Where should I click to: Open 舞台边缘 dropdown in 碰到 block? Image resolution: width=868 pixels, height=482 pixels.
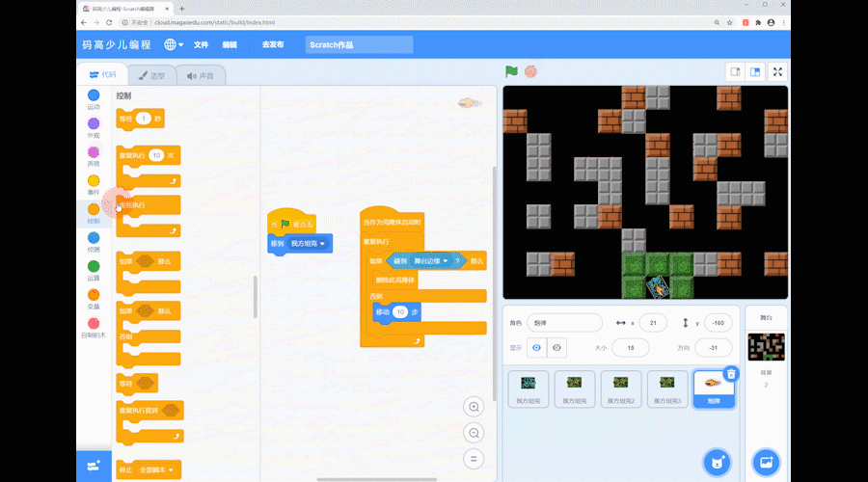pos(431,261)
